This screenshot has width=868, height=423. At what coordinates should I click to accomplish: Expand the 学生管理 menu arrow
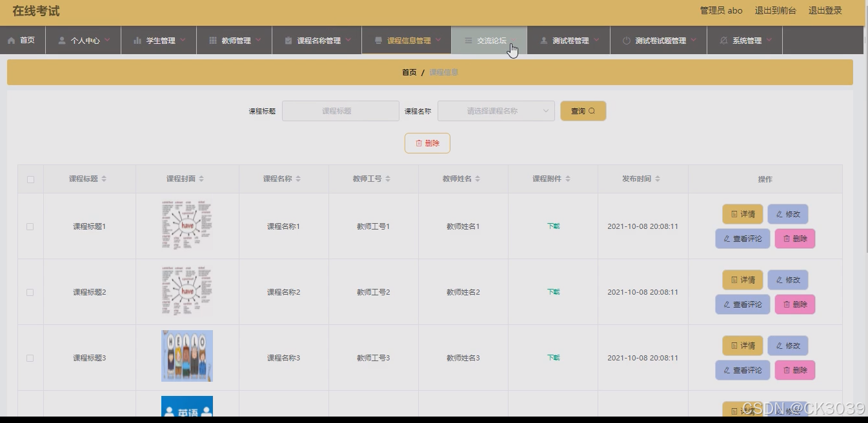(x=183, y=39)
